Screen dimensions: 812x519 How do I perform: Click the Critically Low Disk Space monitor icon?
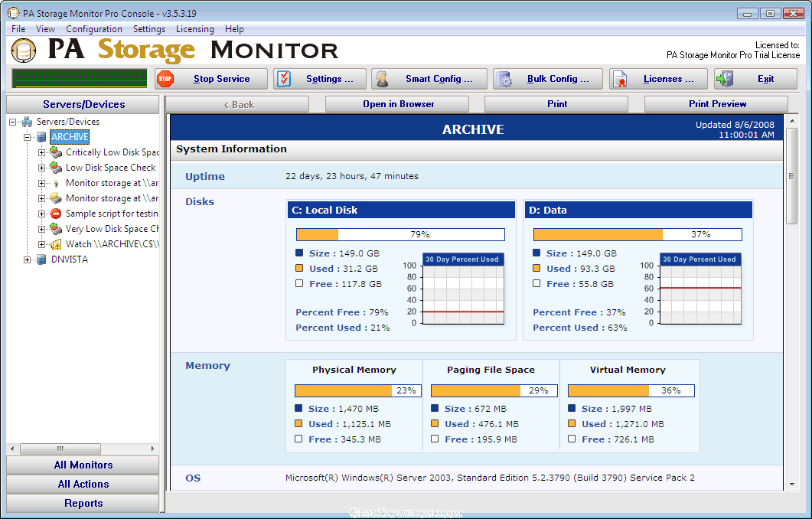click(x=56, y=152)
